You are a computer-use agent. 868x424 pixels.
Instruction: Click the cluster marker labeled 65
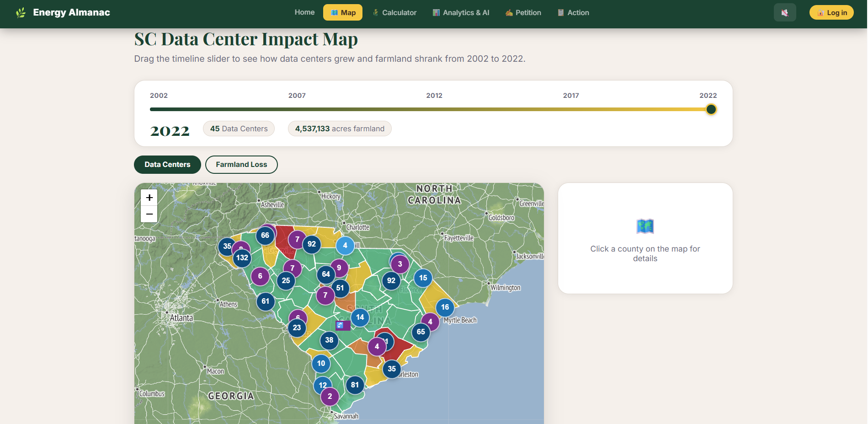pos(421,332)
